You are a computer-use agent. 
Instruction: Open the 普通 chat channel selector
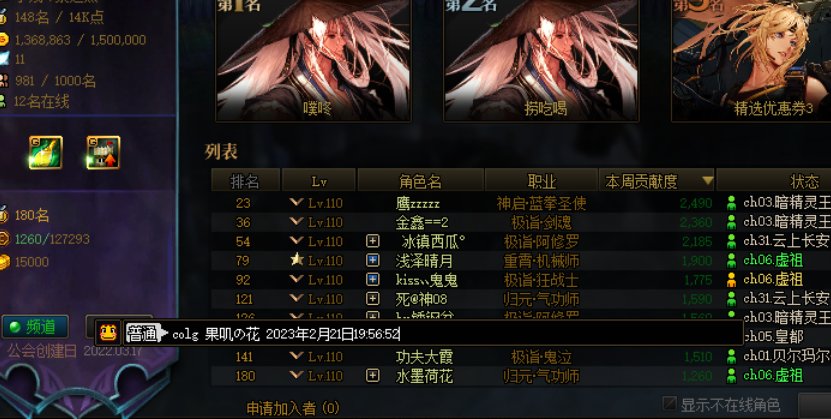click(146, 333)
